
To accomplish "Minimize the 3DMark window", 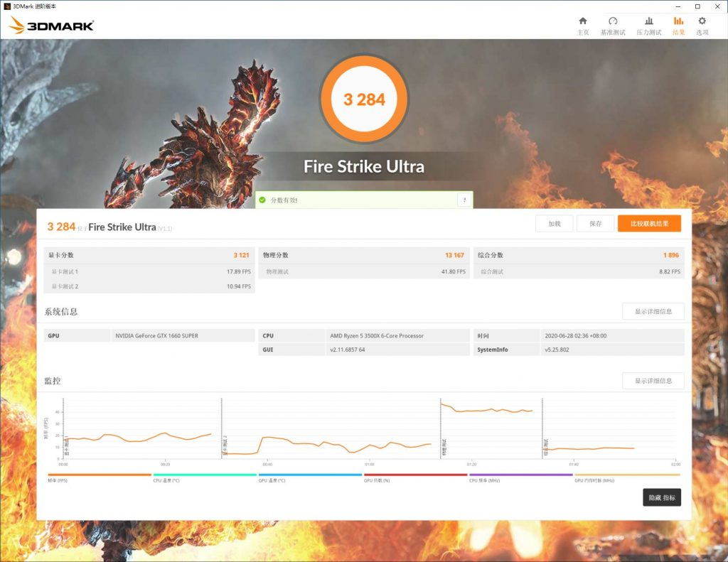I will (x=678, y=6).
